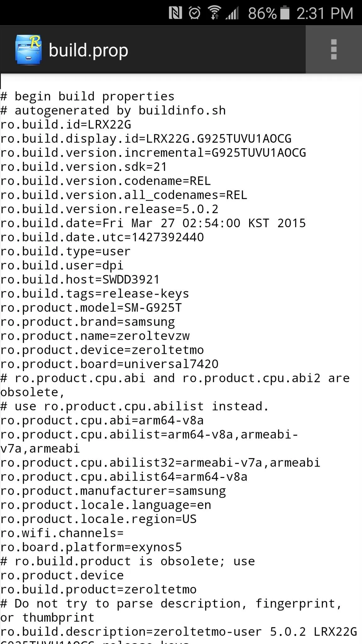The width and height of the screenshot is (362, 644).
Task: Tap the battery status icon
Action: 285,13
